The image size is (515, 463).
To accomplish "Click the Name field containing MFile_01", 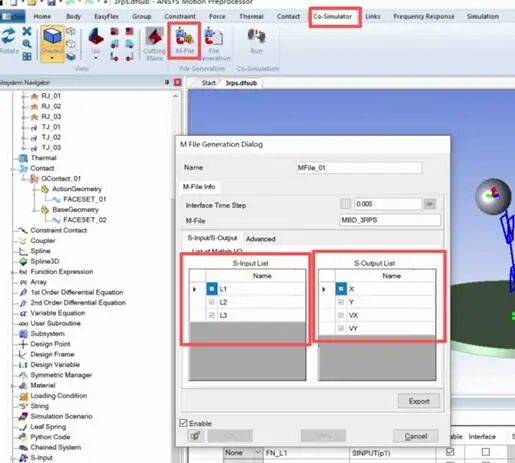I will point(359,168).
